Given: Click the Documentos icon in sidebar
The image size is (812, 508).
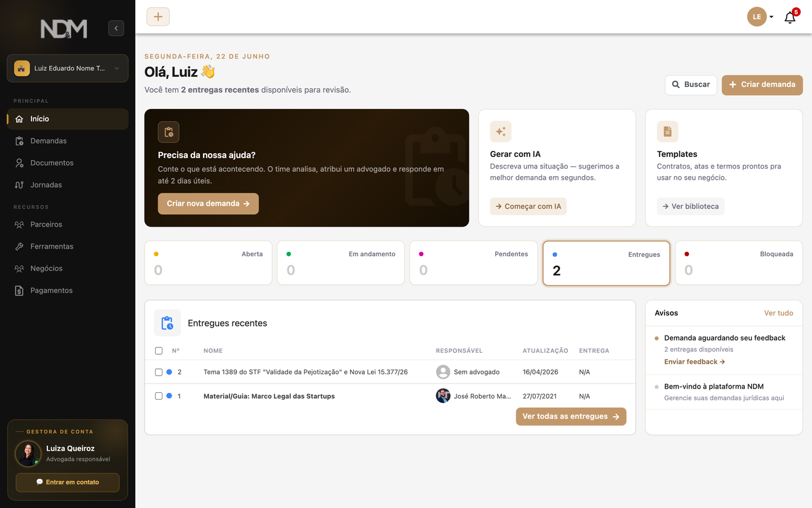Looking at the screenshot, I should [x=19, y=163].
